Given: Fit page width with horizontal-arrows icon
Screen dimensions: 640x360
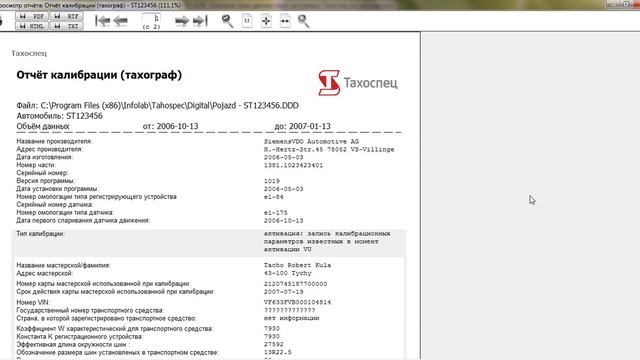Looking at the screenshot, I should coord(285,21).
